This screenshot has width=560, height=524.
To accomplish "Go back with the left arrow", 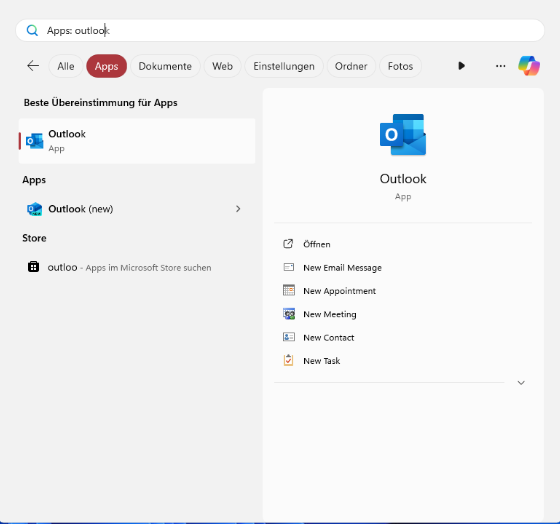I will [33, 66].
